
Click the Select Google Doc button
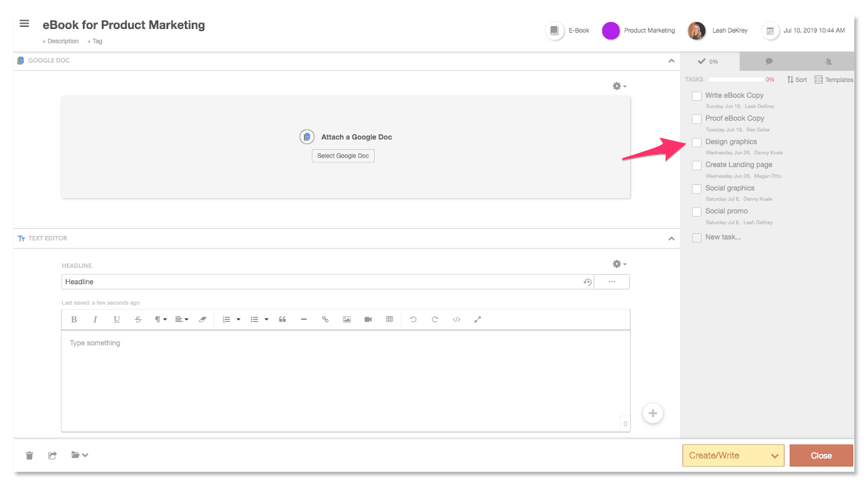343,156
